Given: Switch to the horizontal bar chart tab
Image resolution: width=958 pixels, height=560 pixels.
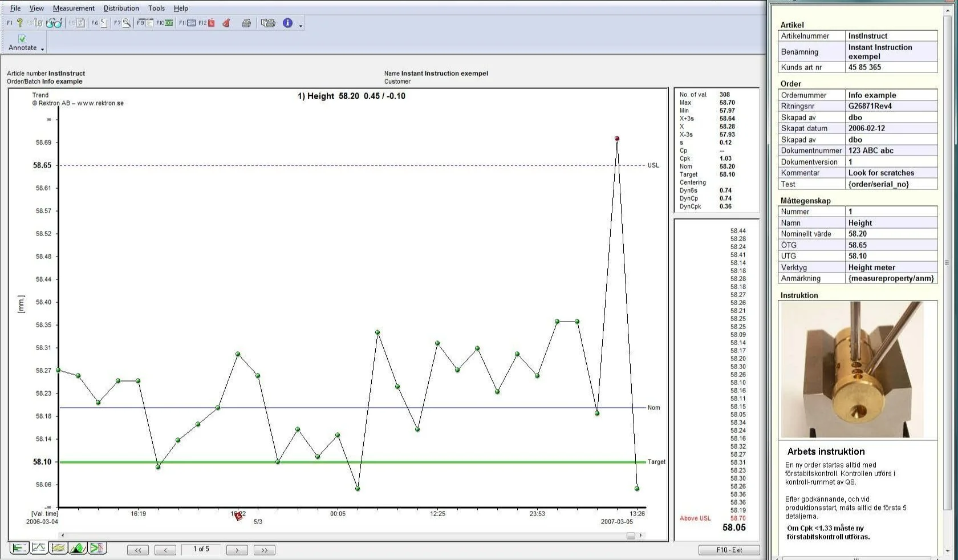Looking at the screenshot, I should 19,548.
